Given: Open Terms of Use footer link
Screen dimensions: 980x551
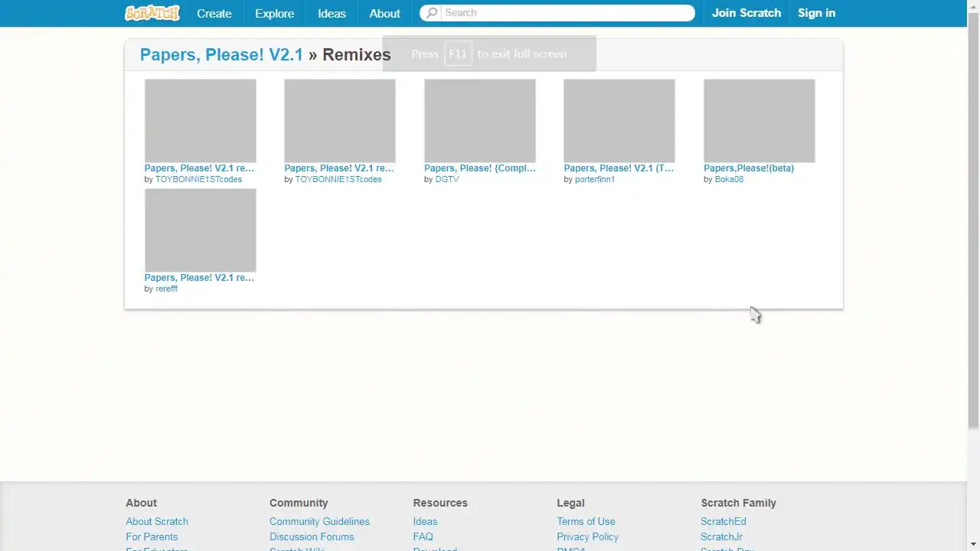Looking at the screenshot, I should click(x=586, y=522).
